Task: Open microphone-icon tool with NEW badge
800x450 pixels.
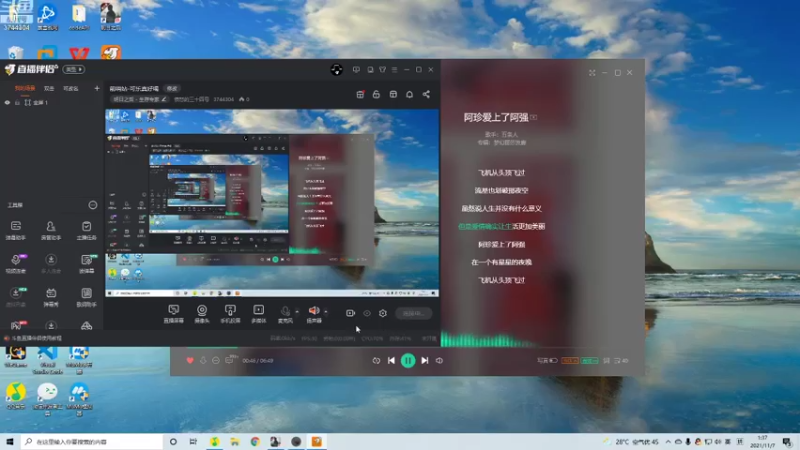Action: click(16, 264)
